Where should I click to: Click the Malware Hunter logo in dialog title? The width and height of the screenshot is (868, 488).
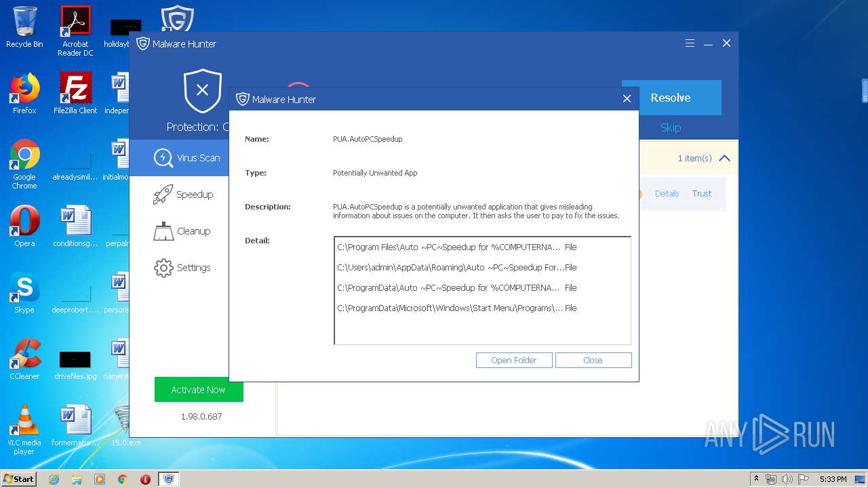242,99
